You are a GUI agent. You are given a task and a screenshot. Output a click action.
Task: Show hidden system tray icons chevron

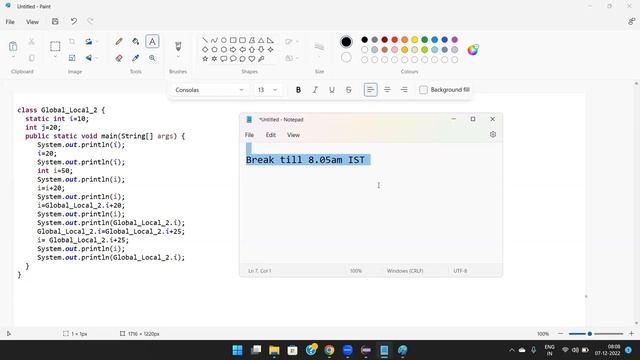511,350
